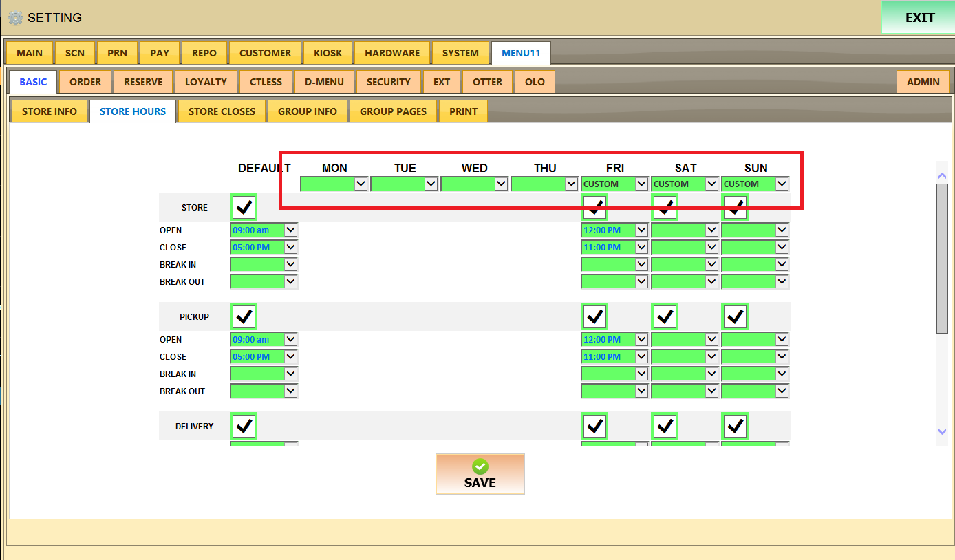Screen dimensions: 955x560
Task: Open the THU day-type dropdown
Action: tap(544, 184)
